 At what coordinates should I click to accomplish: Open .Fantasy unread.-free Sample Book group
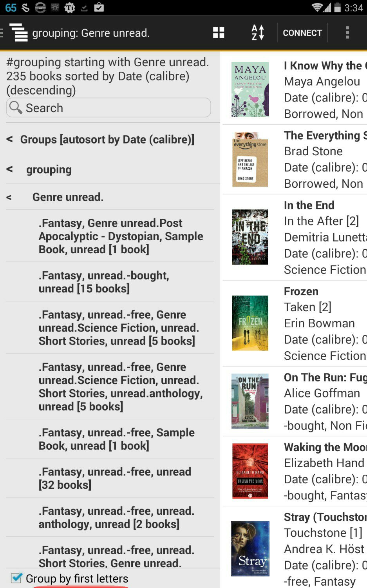tap(116, 439)
